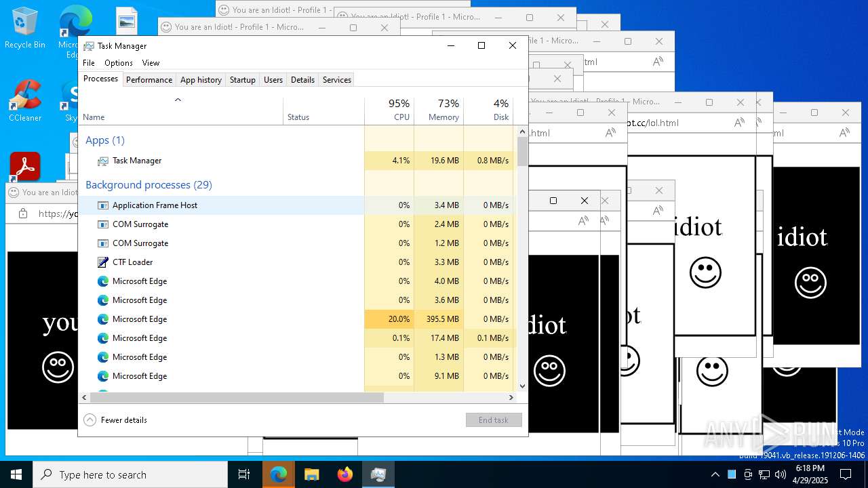The image size is (868, 488).
Task: Switch to the App history tab
Action: pyautogui.click(x=201, y=80)
